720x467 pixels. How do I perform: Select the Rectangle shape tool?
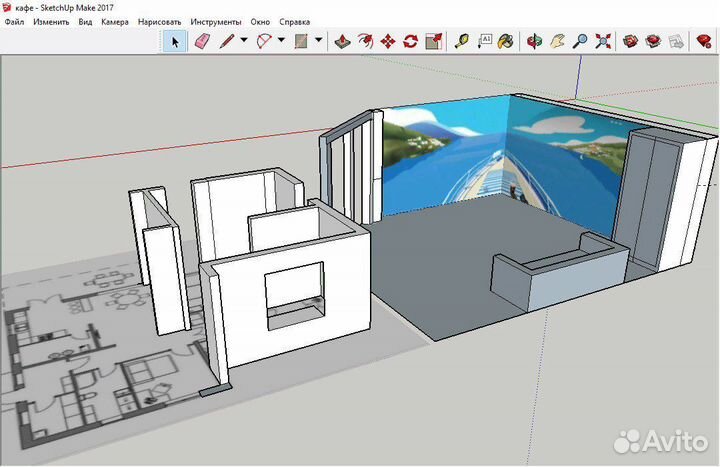tap(300, 41)
